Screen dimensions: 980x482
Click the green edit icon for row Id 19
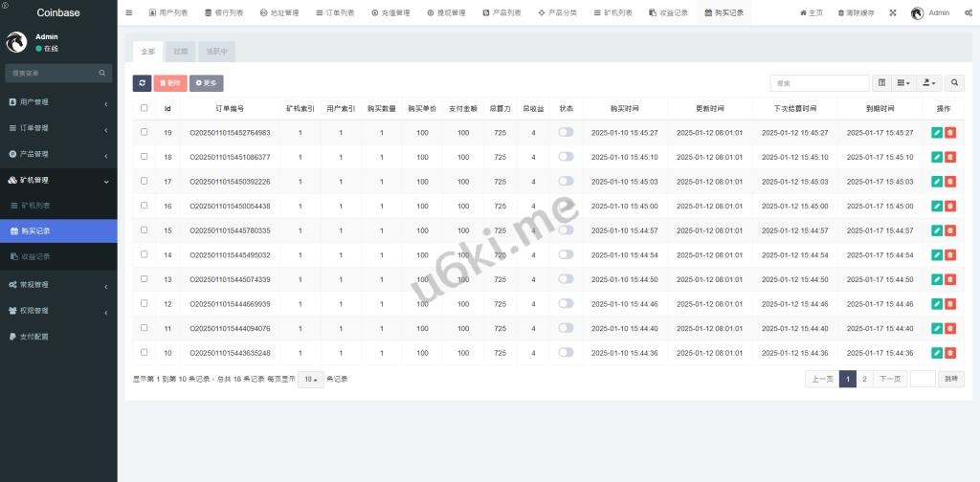[x=936, y=133]
